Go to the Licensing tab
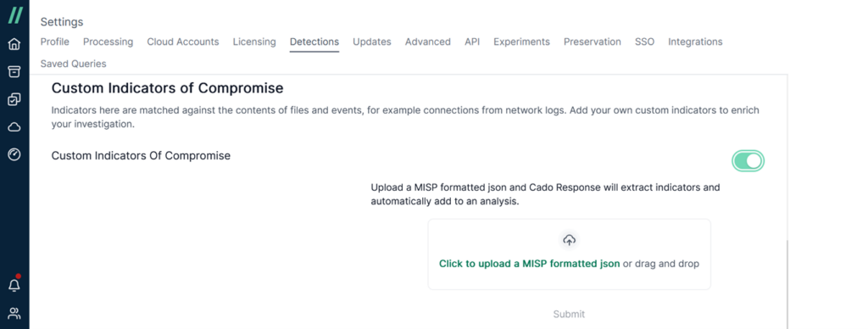The image size is (868, 329). pyautogui.click(x=254, y=42)
